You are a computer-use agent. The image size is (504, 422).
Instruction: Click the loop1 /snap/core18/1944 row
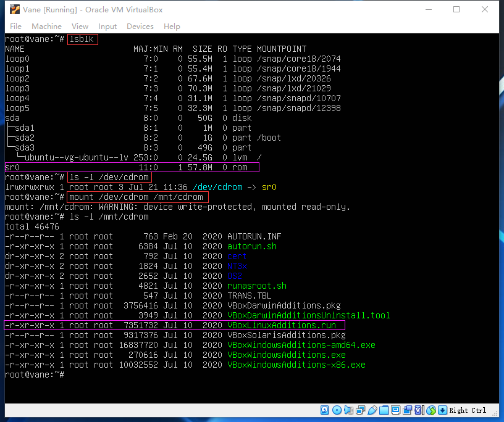[x=173, y=68]
